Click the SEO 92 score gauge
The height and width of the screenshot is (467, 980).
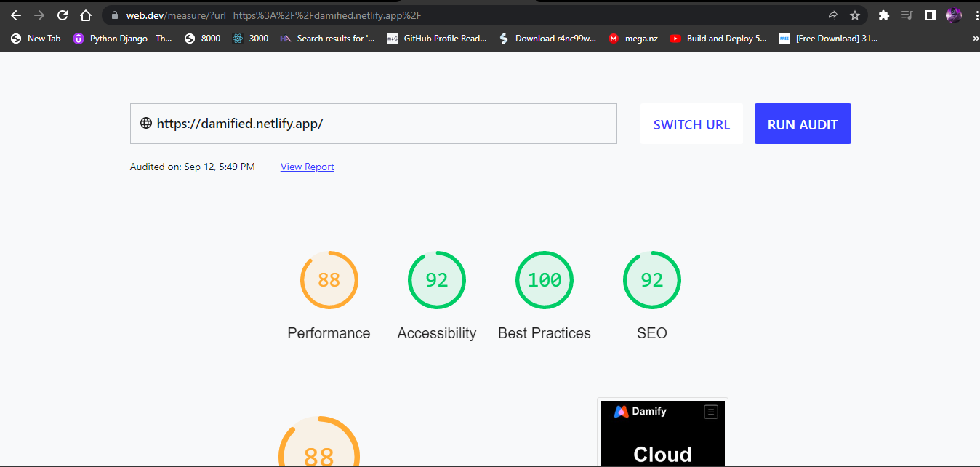tap(652, 280)
